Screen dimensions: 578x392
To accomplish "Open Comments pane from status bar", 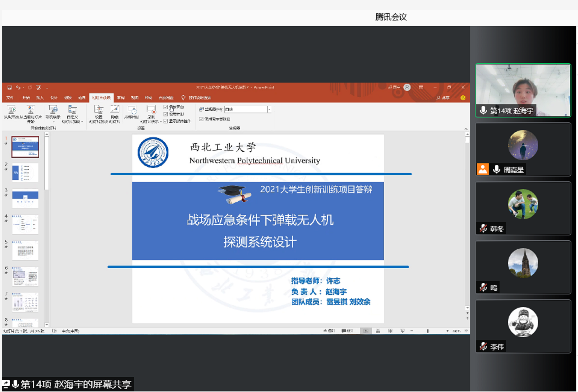I will (347, 331).
